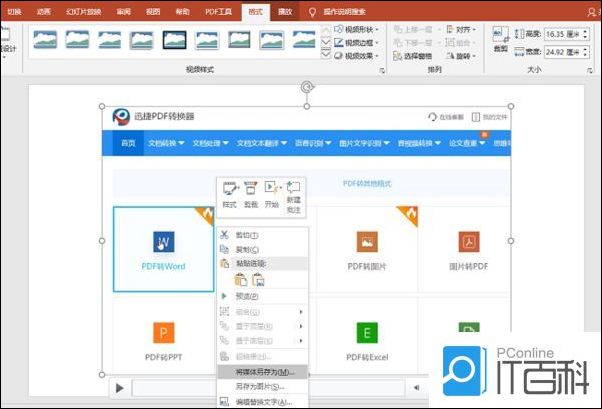602x409 pixels.
Task: Click the video progress seek bar
Action: click(268, 388)
